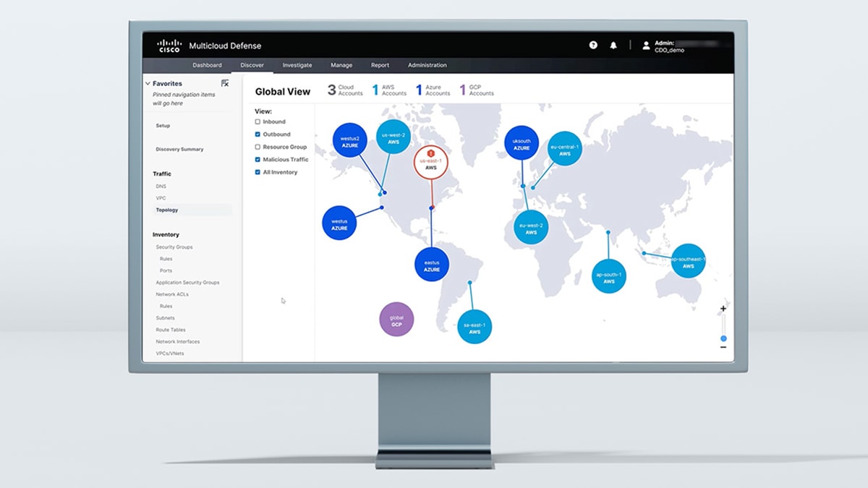The height and width of the screenshot is (488, 868).
Task: Open the Dashboard tab
Action: click(x=207, y=65)
